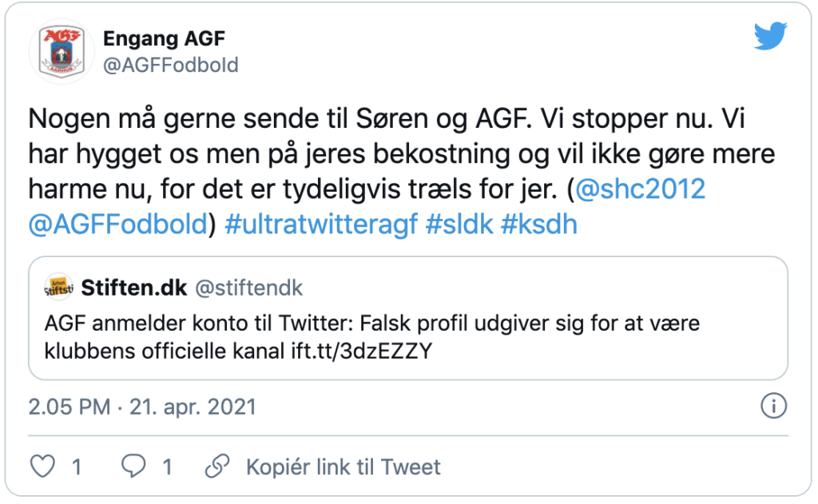
Task: Open the #ksdh hashtag
Action: click(x=539, y=224)
